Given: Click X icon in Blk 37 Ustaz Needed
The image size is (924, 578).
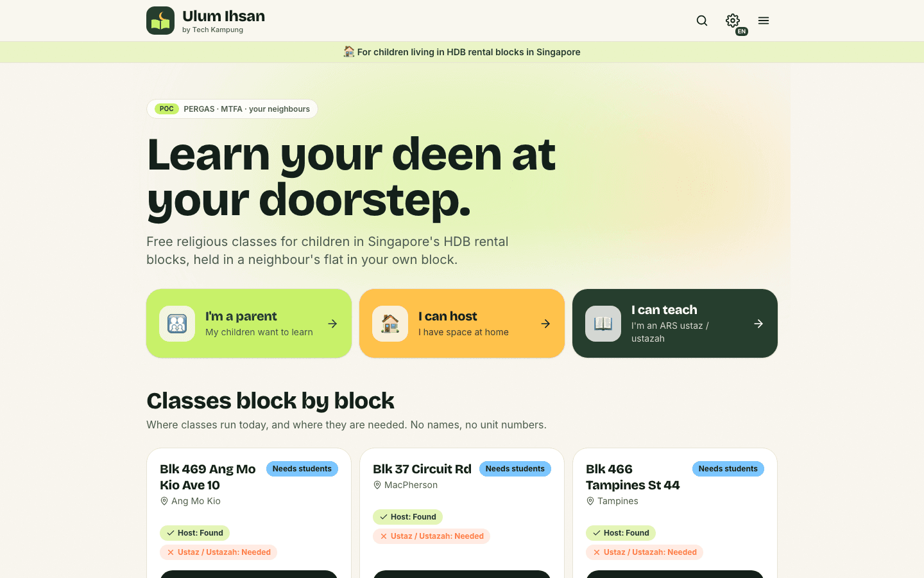Looking at the screenshot, I should (384, 536).
